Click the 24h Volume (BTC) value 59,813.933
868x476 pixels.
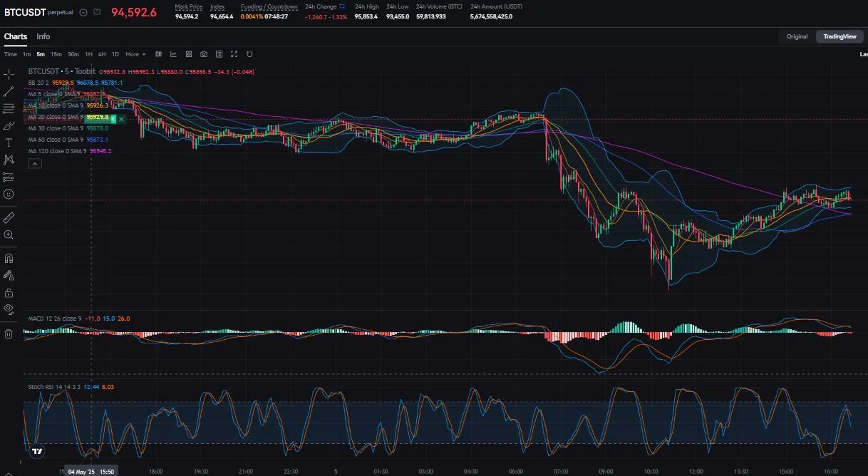(x=431, y=16)
